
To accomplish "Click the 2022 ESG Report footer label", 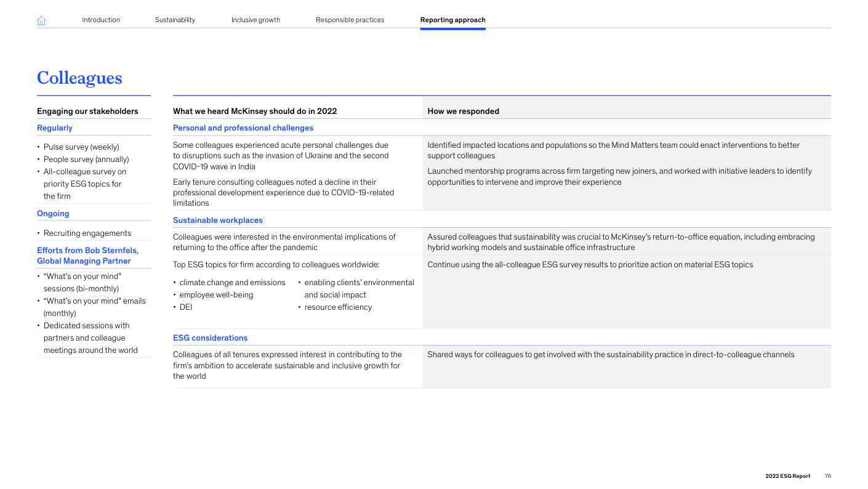I will tap(787, 476).
